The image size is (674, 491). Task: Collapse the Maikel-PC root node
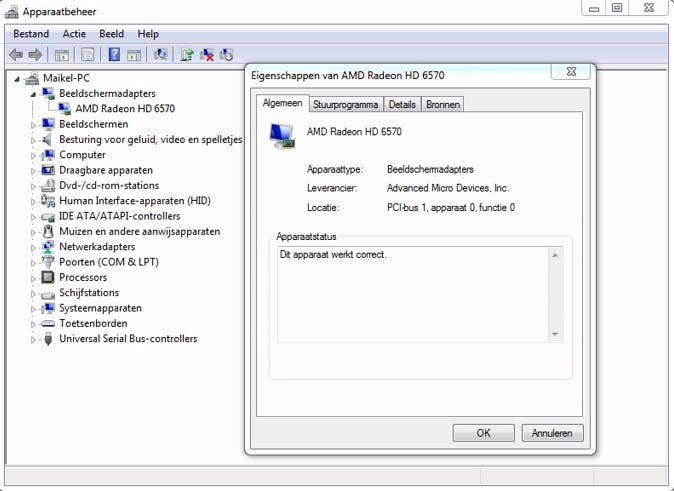tap(17, 79)
